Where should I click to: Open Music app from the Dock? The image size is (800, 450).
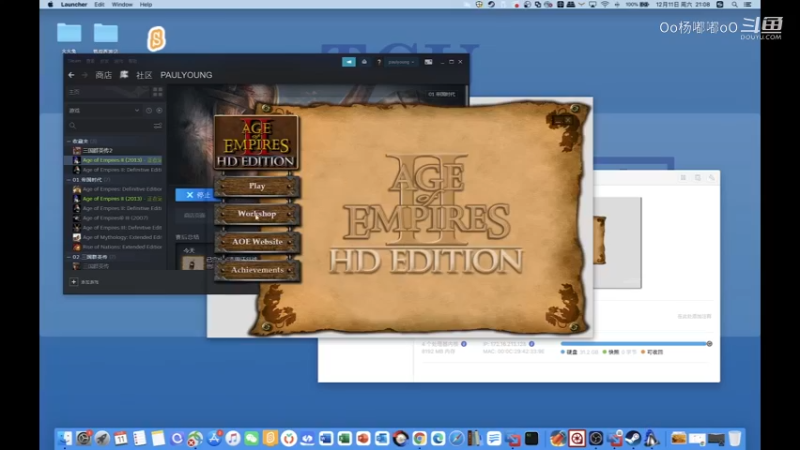pos(233,438)
